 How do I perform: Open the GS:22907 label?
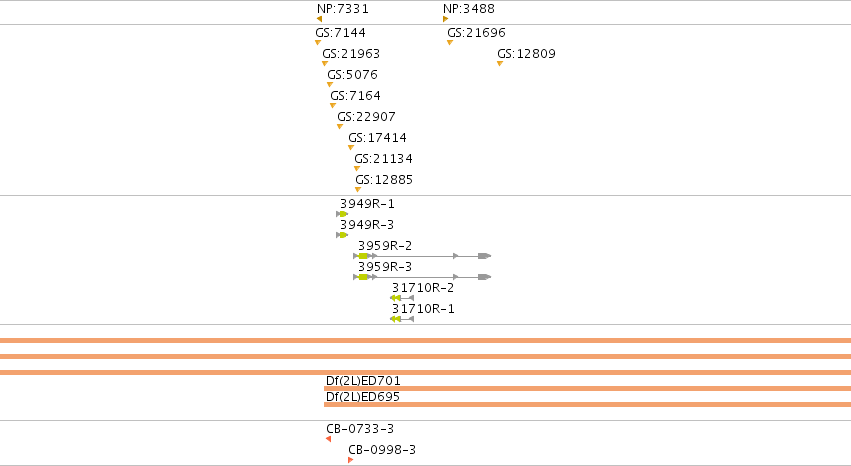(x=366, y=117)
